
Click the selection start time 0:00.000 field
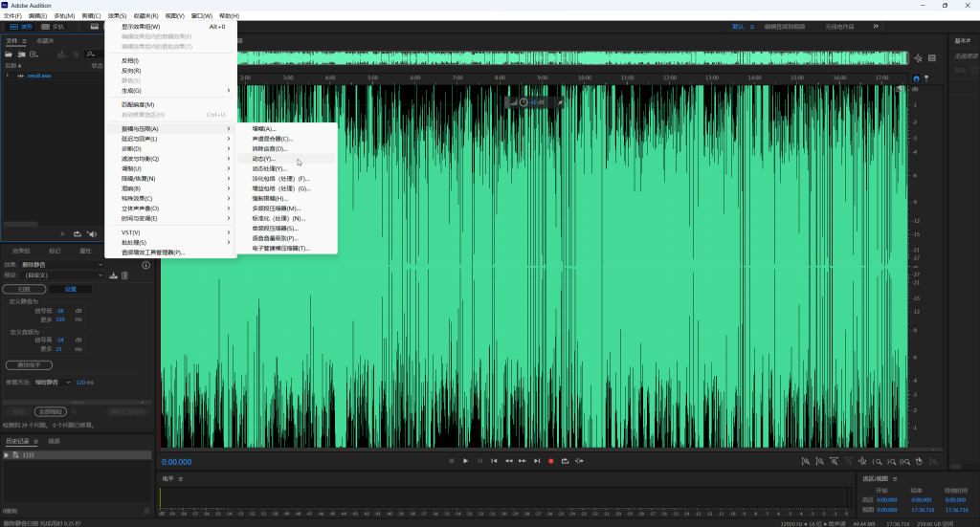(887, 500)
